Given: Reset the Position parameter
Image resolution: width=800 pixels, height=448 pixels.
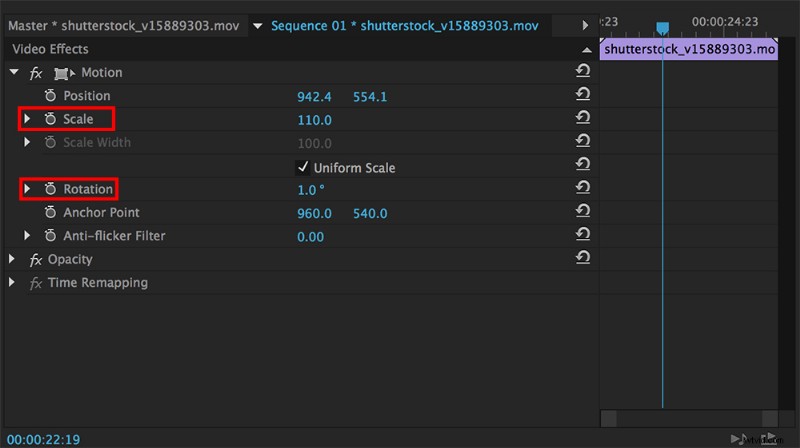Looking at the screenshot, I should click(582, 96).
